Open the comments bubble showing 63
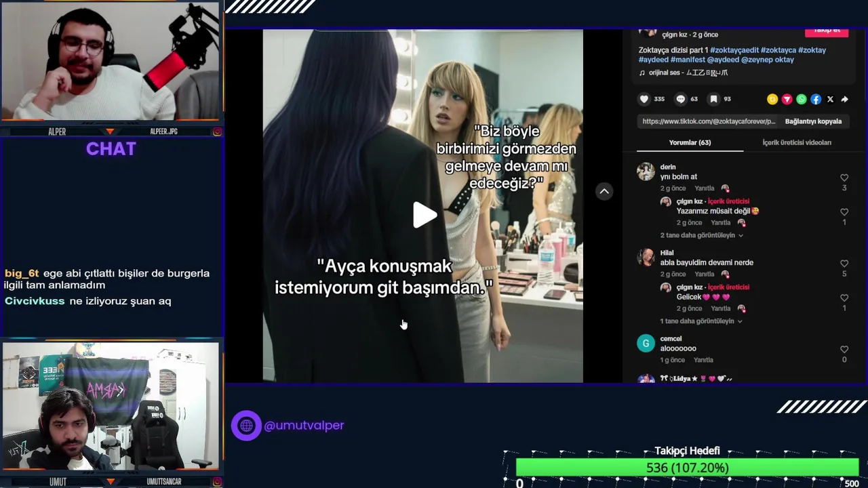 681,99
